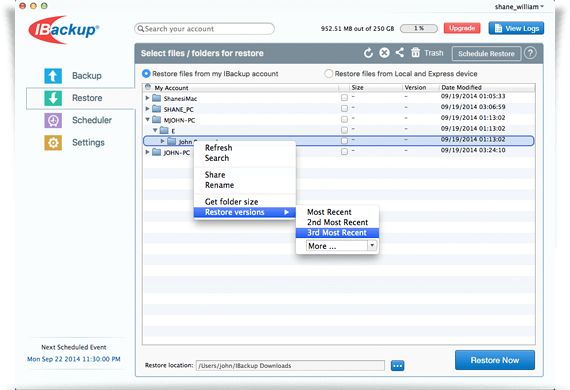Check the ShanesiMac row checkbox
Viewport: 570px width, 390px height.
pos(344,98)
